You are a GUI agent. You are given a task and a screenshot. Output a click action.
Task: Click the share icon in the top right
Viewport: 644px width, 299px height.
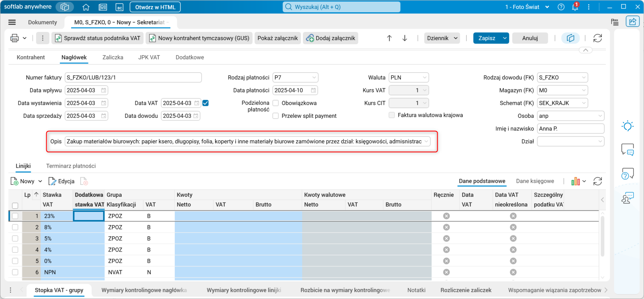[633, 22]
